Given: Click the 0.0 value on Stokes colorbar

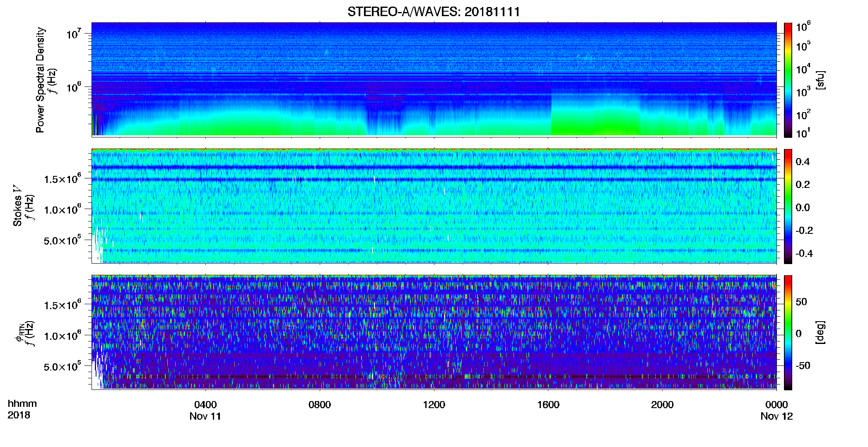Looking at the screenshot, I should pos(803,207).
